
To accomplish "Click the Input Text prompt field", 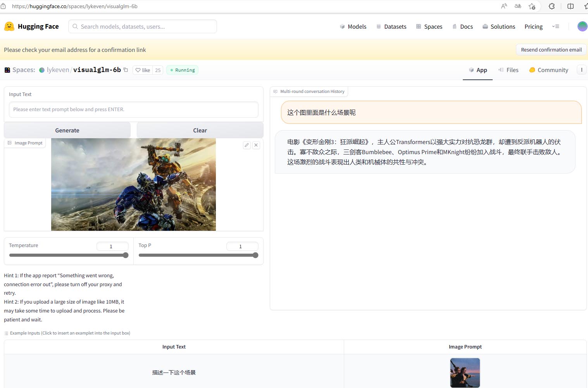I will click(133, 110).
